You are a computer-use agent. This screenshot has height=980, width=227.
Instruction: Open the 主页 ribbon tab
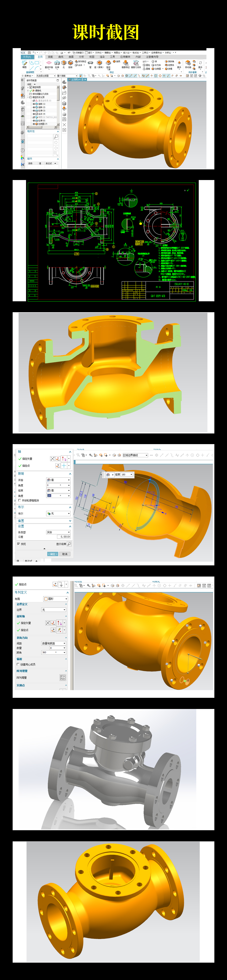tap(40, 57)
